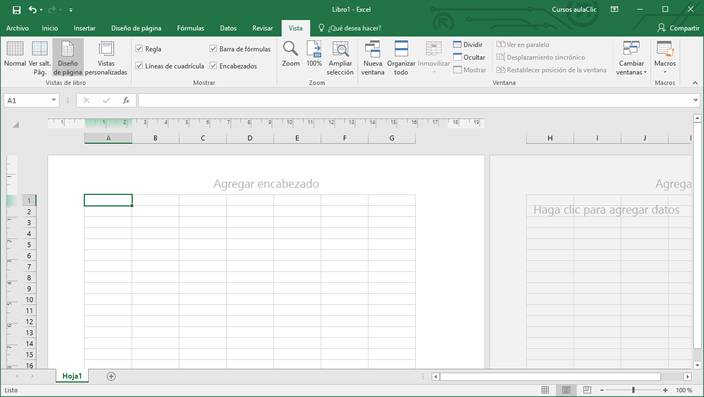Toggle Barra de fórmulas checkbox
704x397 pixels.
coord(213,49)
